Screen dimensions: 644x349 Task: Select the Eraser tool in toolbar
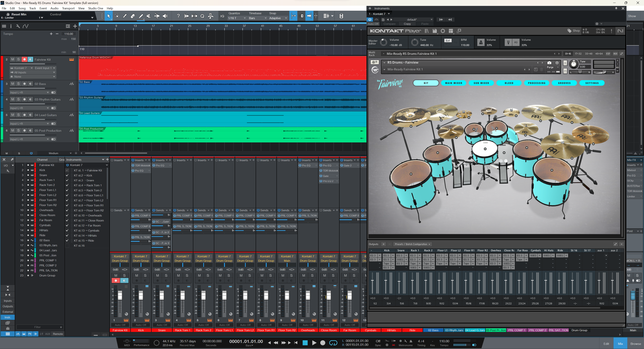(x=133, y=16)
